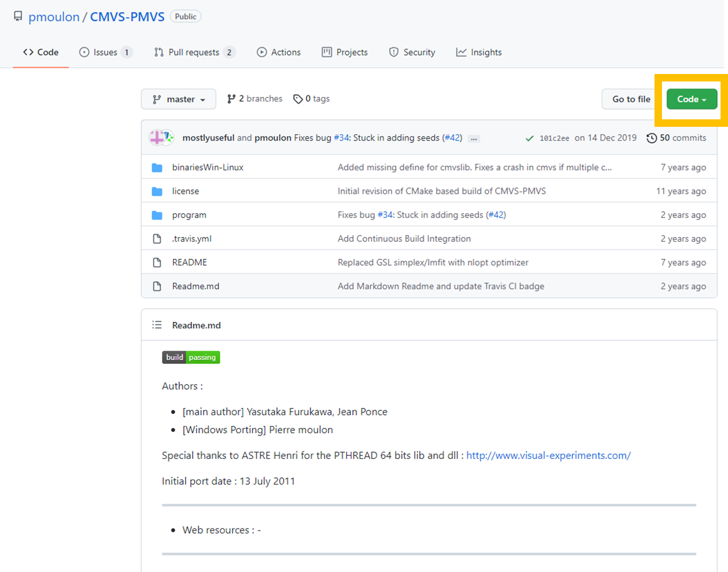
Task: View the 0 tags link
Action: click(x=312, y=99)
